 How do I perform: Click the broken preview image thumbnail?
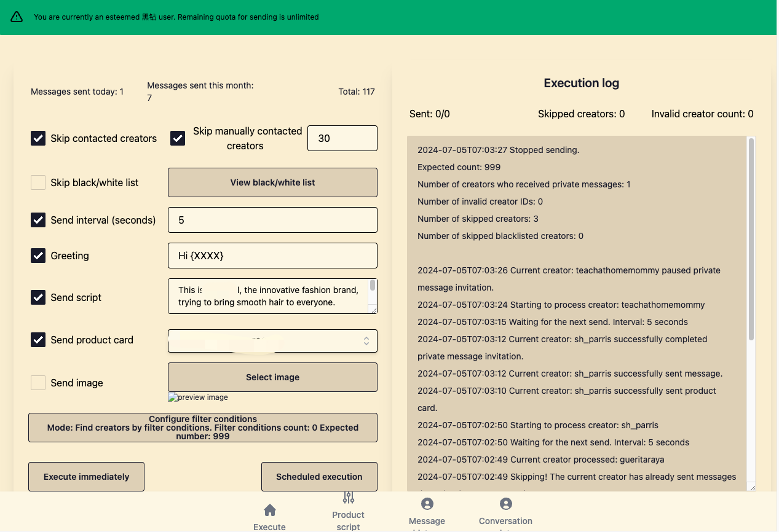tap(198, 397)
